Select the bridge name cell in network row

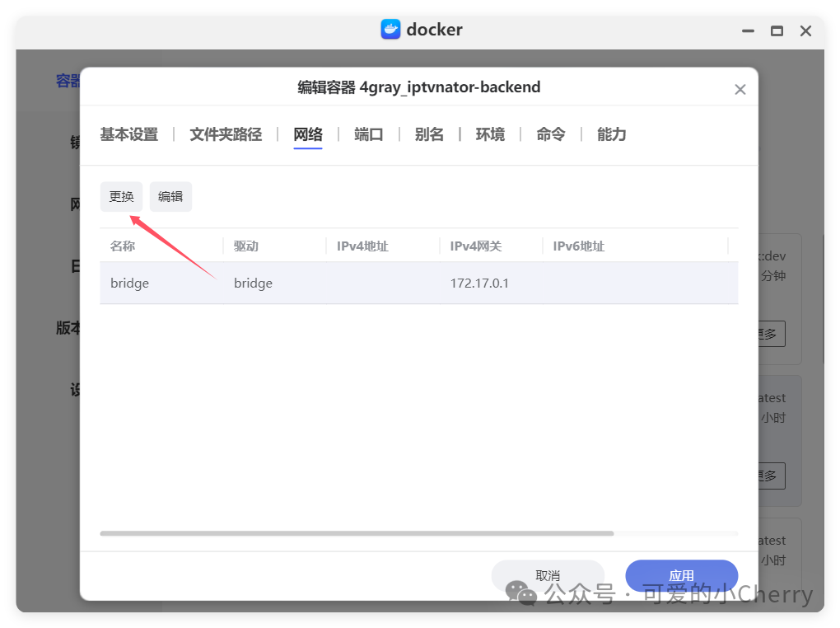tap(129, 284)
